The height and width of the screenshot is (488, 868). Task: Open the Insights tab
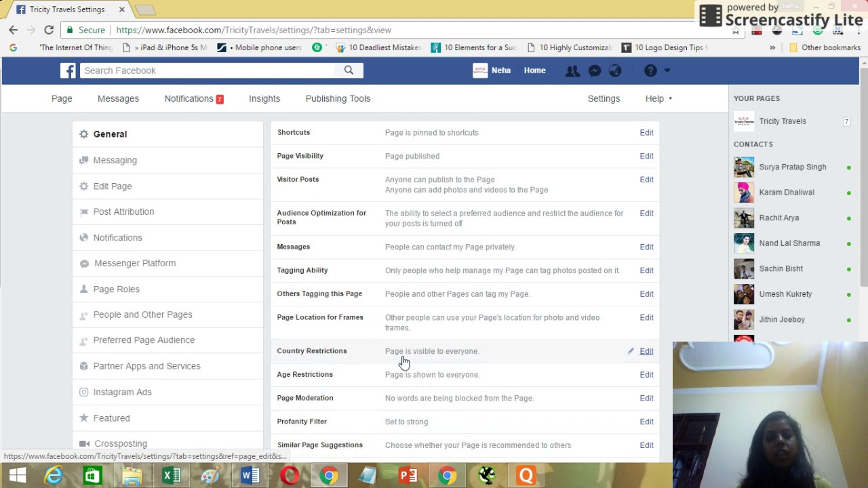coord(264,98)
